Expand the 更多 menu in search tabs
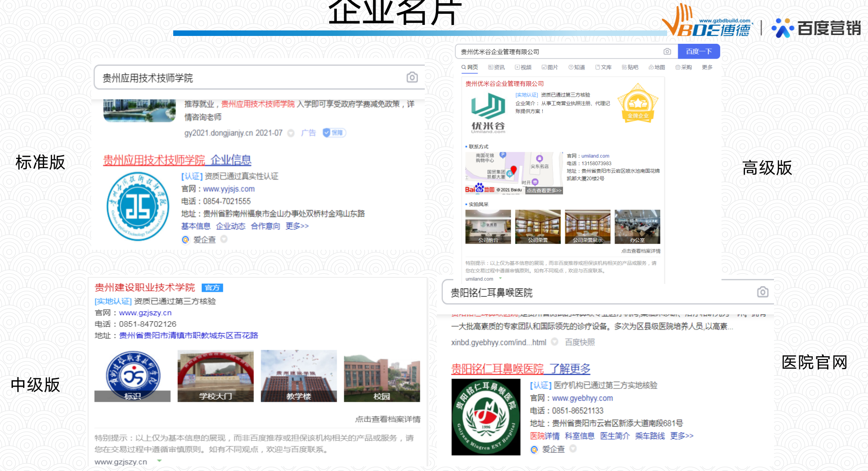 click(707, 67)
